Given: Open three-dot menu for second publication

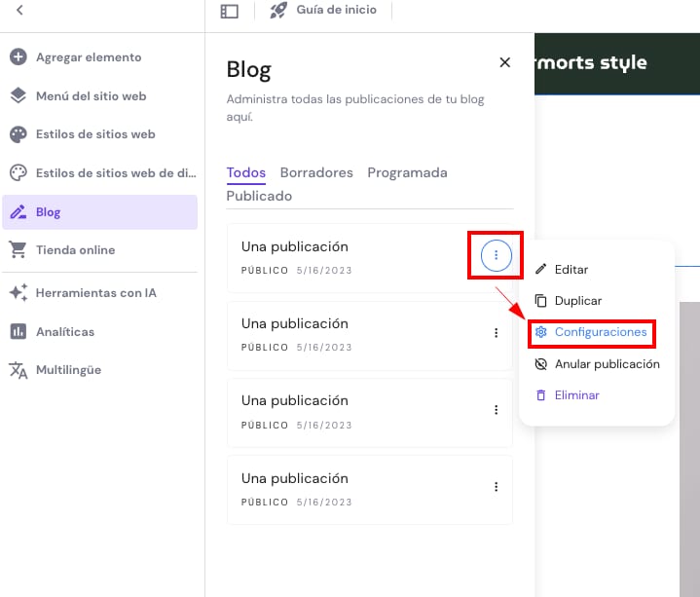Looking at the screenshot, I should tap(496, 333).
